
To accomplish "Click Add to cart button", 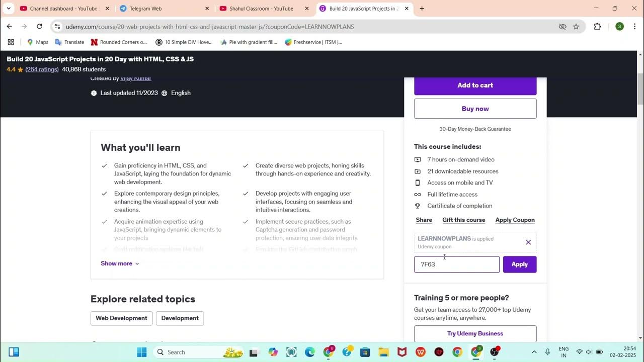I will tap(475, 85).
